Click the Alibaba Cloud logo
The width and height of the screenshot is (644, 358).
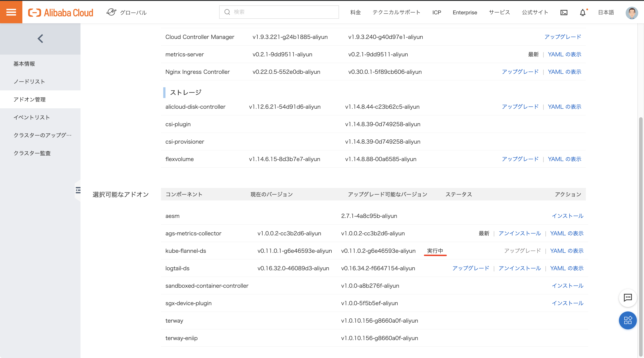point(61,13)
